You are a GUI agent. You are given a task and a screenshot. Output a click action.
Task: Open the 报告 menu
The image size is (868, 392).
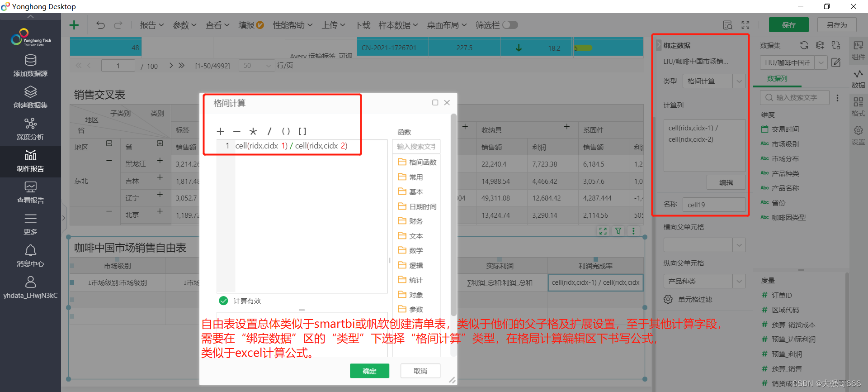pyautogui.click(x=152, y=25)
